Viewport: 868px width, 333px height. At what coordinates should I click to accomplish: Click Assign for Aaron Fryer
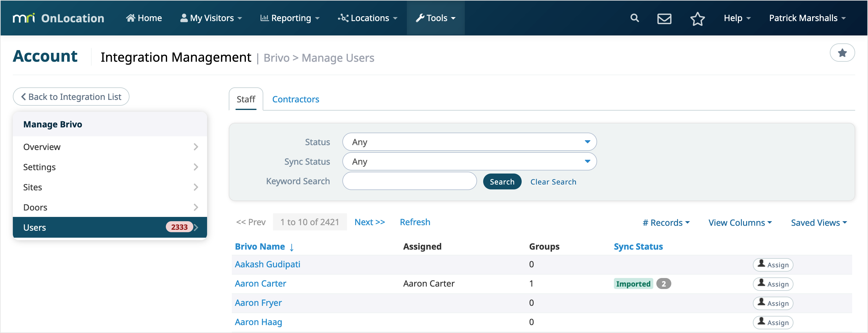point(773,303)
